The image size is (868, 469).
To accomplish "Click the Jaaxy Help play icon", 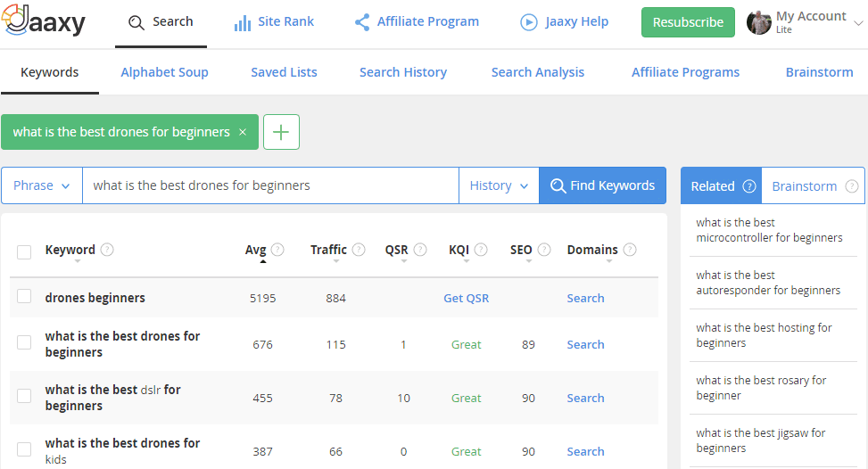I will pyautogui.click(x=529, y=22).
